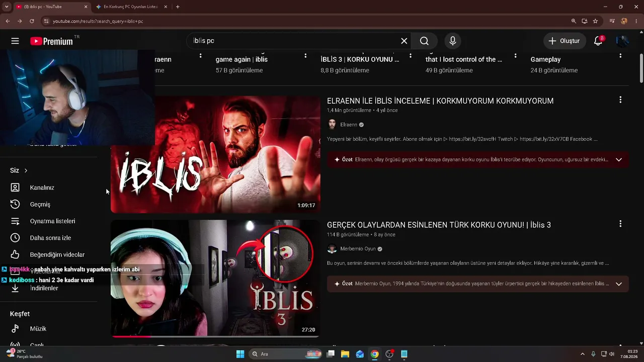Open a new browser tab
644x362 pixels.
click(178, 7)
